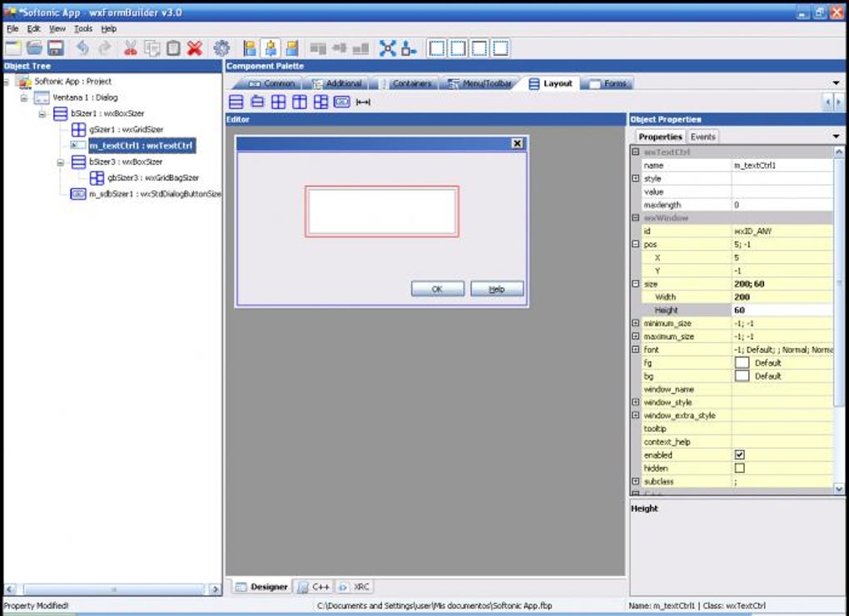The height and width of the screenshot is (616, 849).
Task: Generate code using the gear icon
Action: pos(221,48)
